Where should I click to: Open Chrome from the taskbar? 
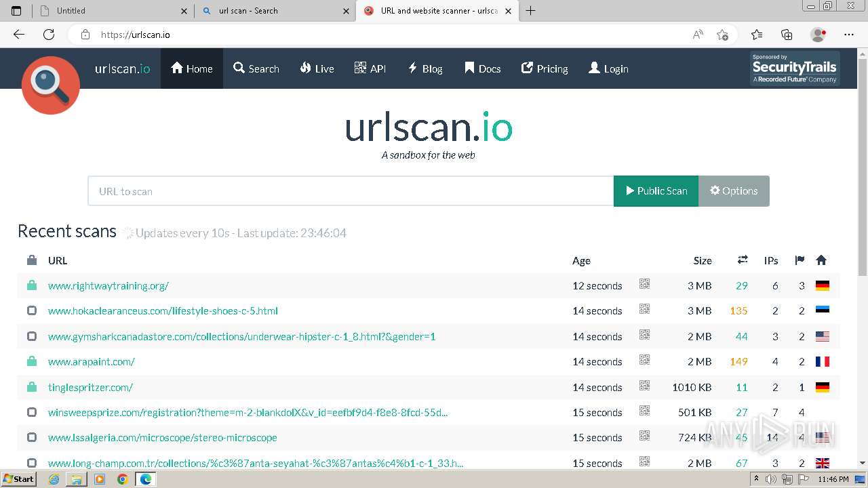point(122,479)
